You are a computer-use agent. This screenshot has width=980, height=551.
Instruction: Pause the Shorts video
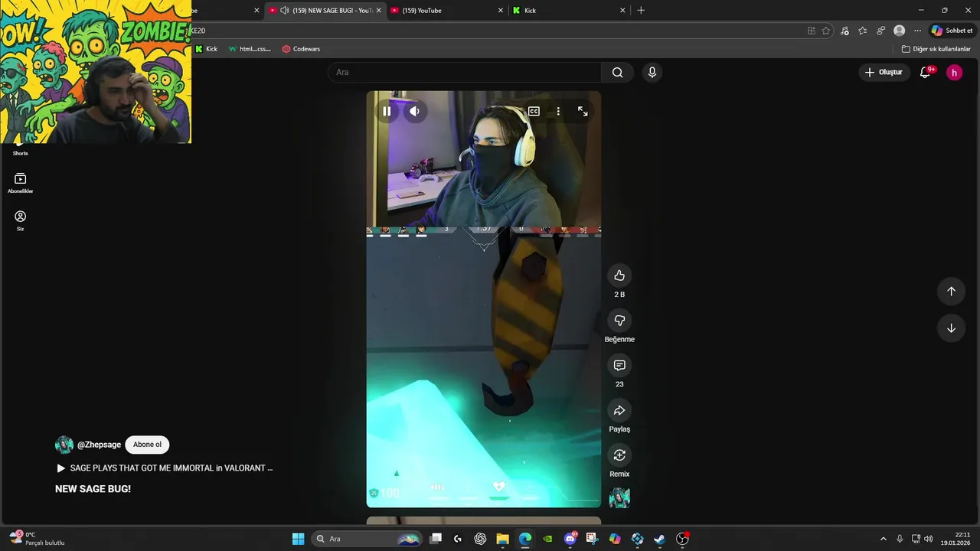(387, 111)
